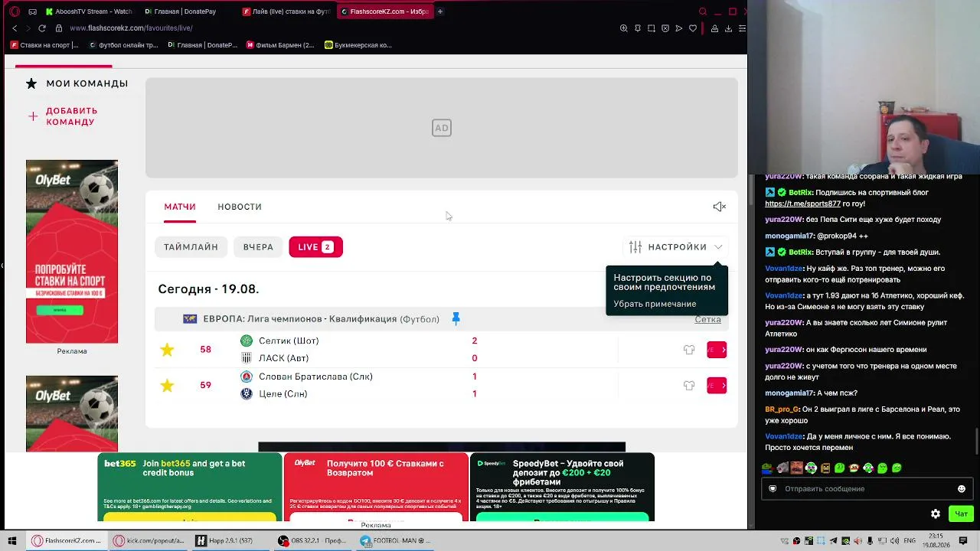Image resolution: width=980 pixels, height=551 pixels.
Task: Open the Opera search tabs icon
Action: pyautogui.click(x=703, y=11)
